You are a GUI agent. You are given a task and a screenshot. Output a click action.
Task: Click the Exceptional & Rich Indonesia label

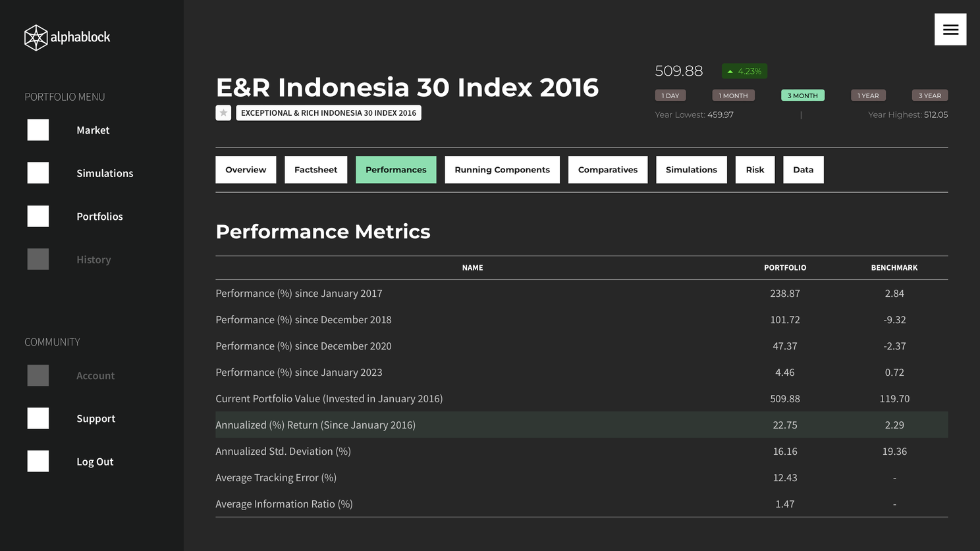[x=329, y=113]
